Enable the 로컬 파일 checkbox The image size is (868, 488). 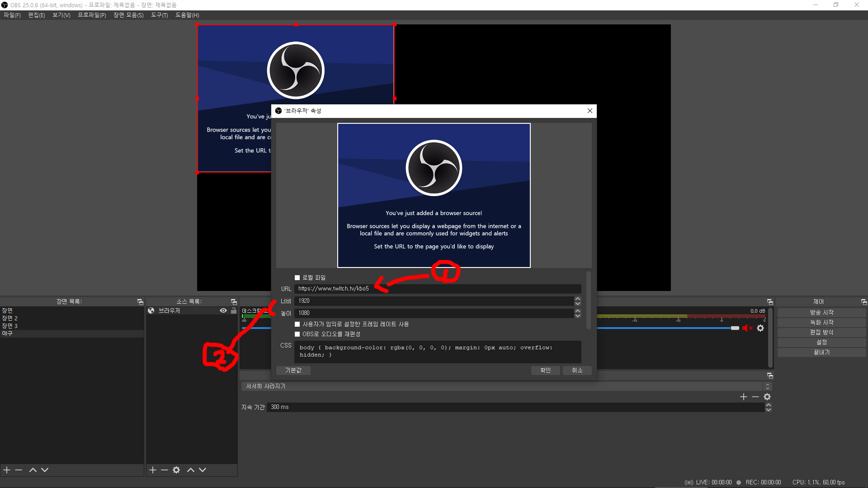(x=297, y=278)
